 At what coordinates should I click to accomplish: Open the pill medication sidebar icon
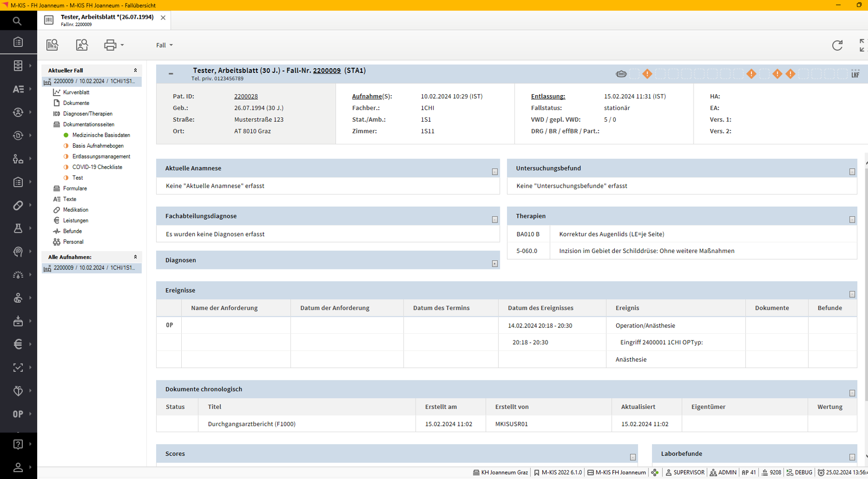18,205
